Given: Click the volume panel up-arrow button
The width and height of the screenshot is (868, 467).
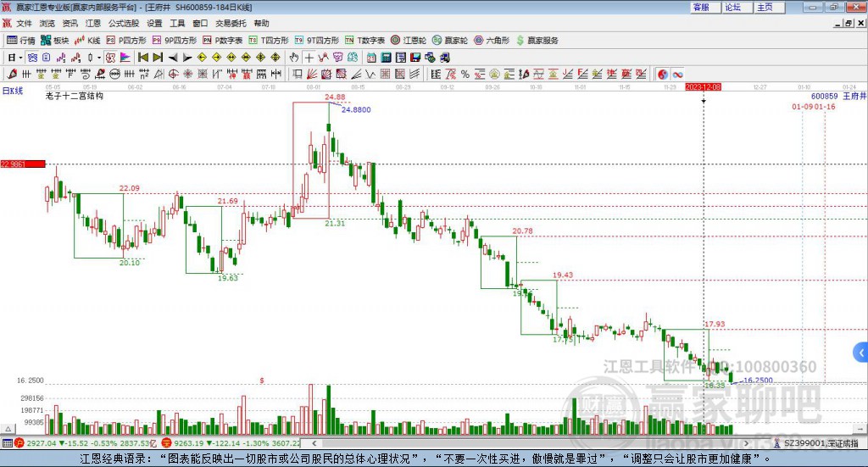Looking at the screenshot, I should [8, 429].
